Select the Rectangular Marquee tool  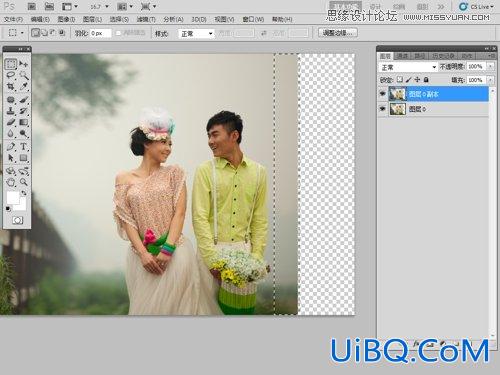[x=11, y=64]
